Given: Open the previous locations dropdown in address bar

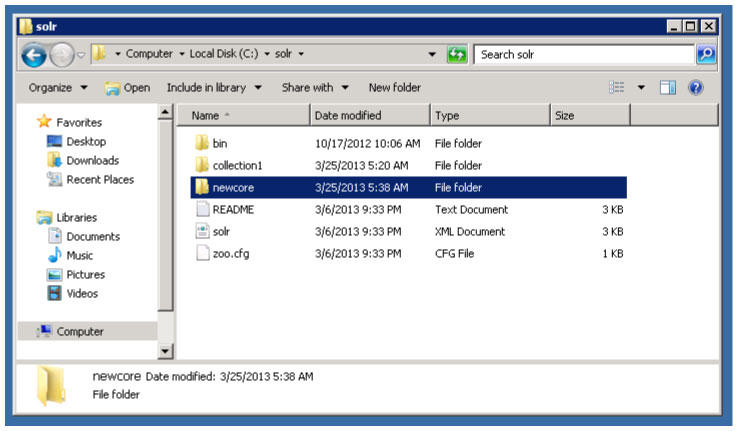Looking at the screenshot, I should pyautogui.click(x=432, y=54).
